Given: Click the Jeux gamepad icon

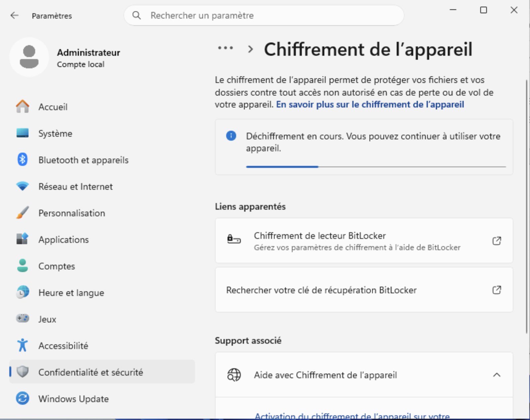Looking at the screenshot, I should [23, 318].
